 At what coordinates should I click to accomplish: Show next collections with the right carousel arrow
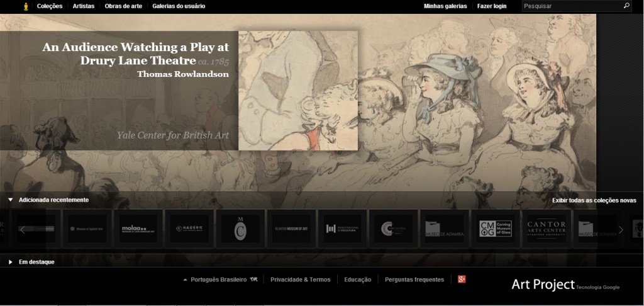[621, 229]
